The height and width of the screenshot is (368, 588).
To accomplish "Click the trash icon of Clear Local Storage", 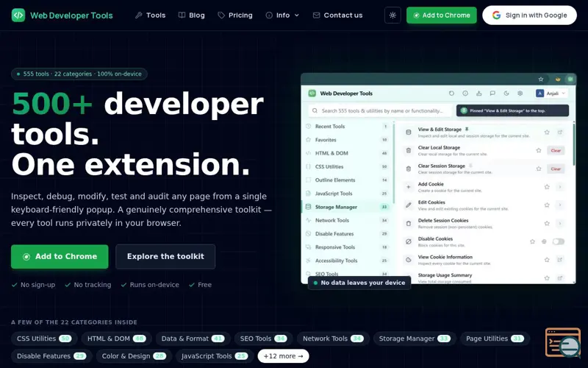I will point(409,151).
